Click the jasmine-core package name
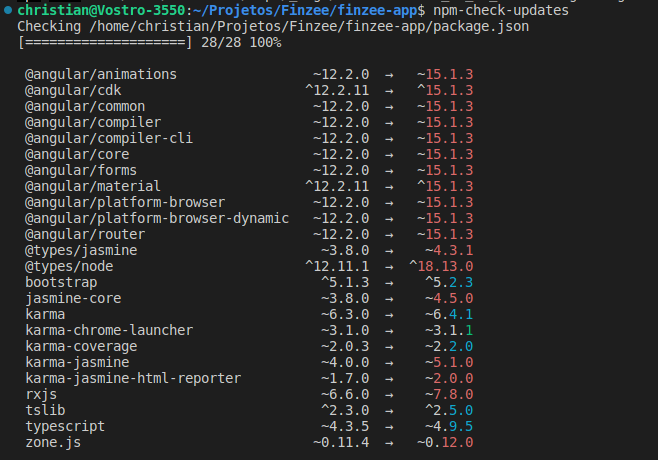 coord(73,298)
